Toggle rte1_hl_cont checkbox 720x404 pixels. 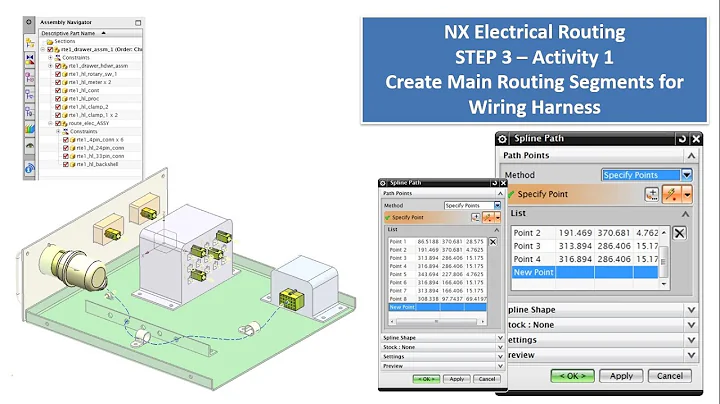[x=58, y=90]
